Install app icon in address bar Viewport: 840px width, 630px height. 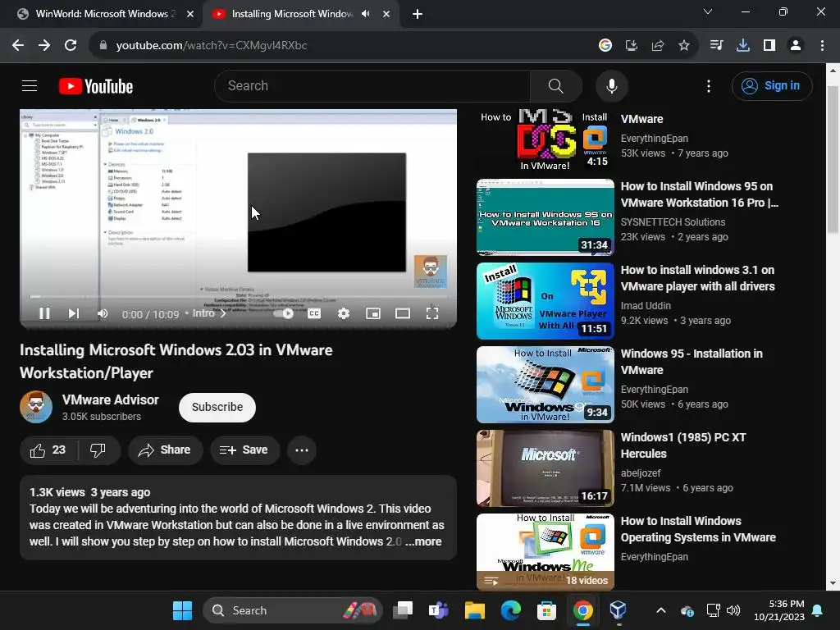point(632,46)
